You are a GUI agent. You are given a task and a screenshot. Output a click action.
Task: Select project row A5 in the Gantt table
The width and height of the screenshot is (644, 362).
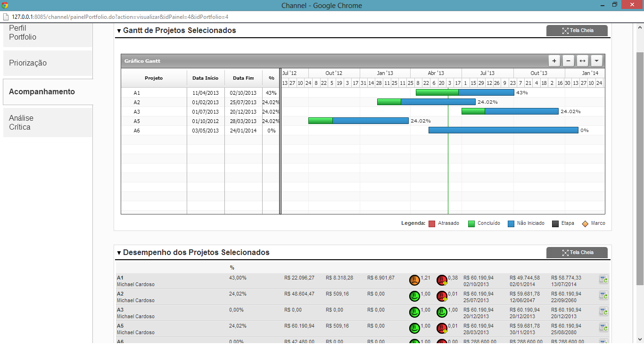(x=200, y=121)
